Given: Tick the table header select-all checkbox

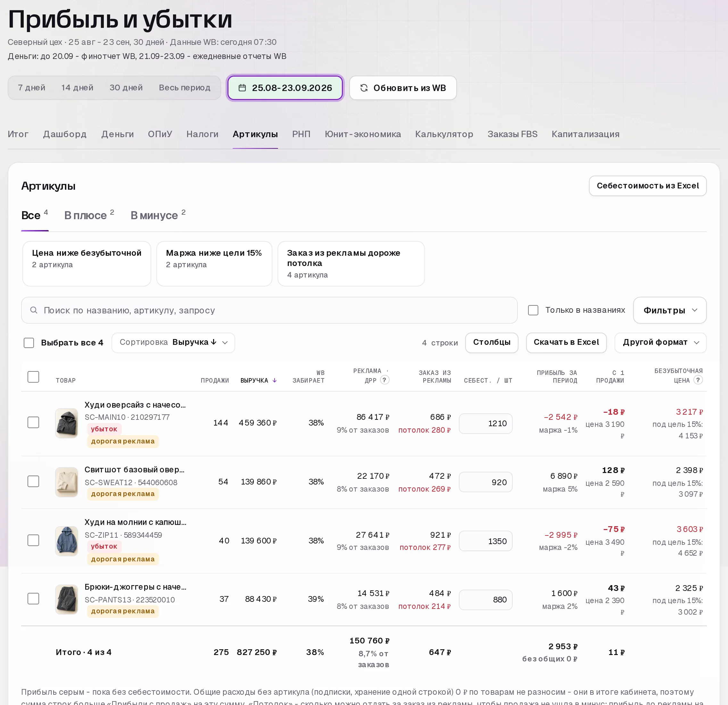Looking at the screenshot, I should (x=33, y=377).
